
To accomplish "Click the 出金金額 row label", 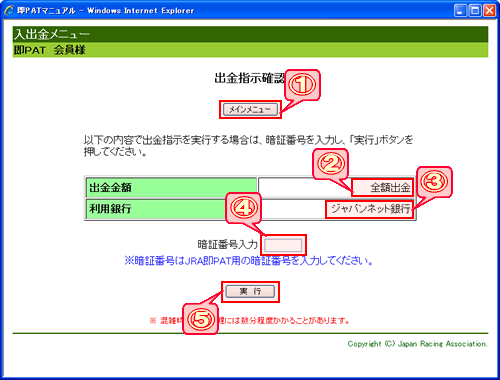I will pyautogui.click(x=110, y=187).
